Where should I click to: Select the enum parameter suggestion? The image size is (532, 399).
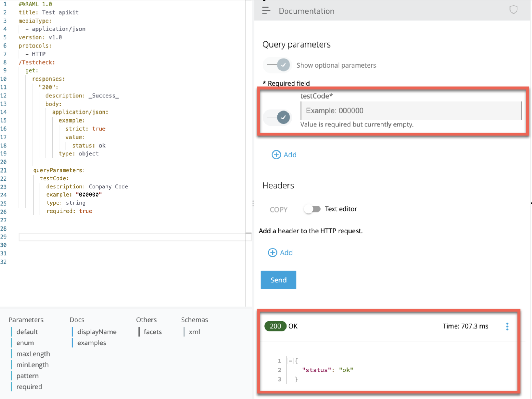[x=25, y=343]
